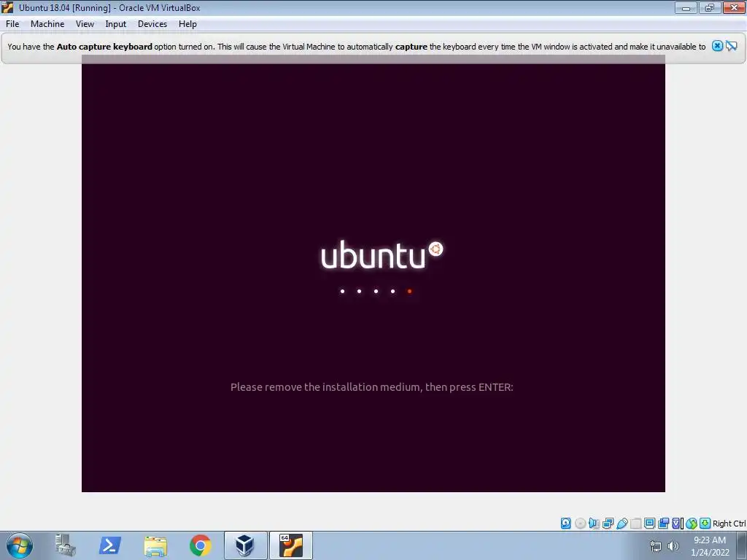Click the USB devices status icon
747x560 pixels.
(622, 524)
